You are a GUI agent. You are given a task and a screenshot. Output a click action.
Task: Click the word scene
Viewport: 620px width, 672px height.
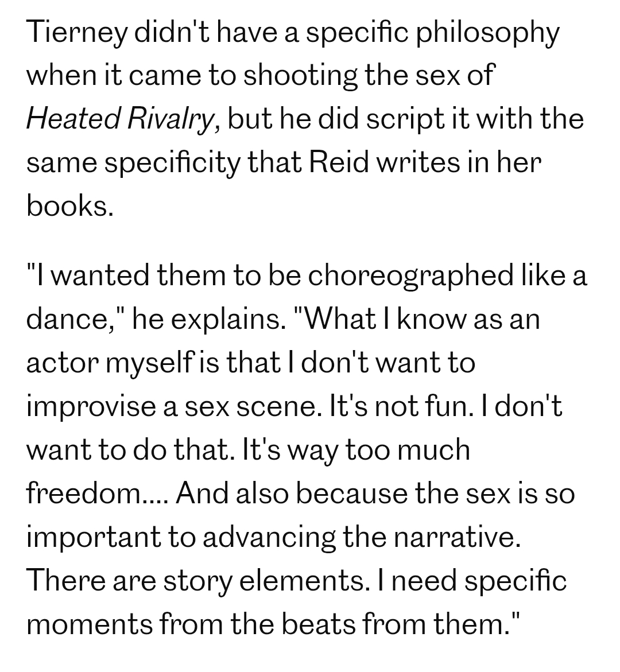coord(278,406)
